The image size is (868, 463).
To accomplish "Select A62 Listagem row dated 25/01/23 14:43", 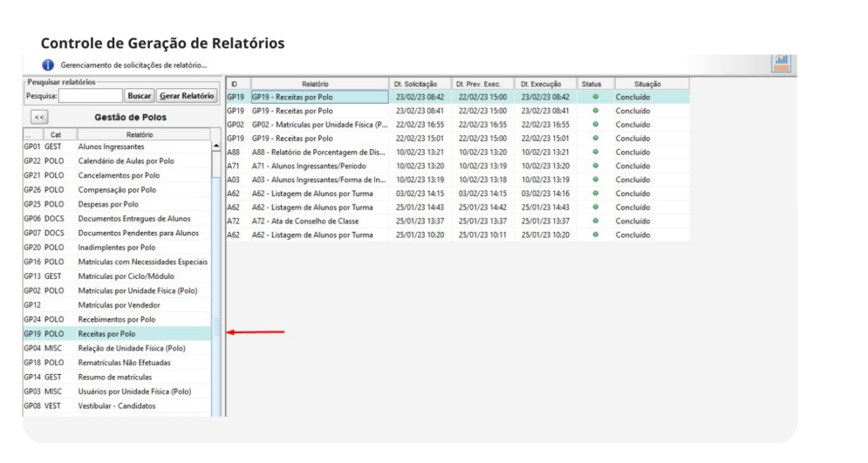I will (x=458, y=208).
